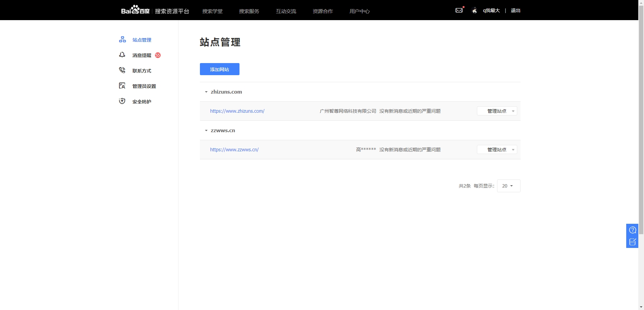
Task: Click the bell icon for 消息提醒
Action: coord(122,55)
